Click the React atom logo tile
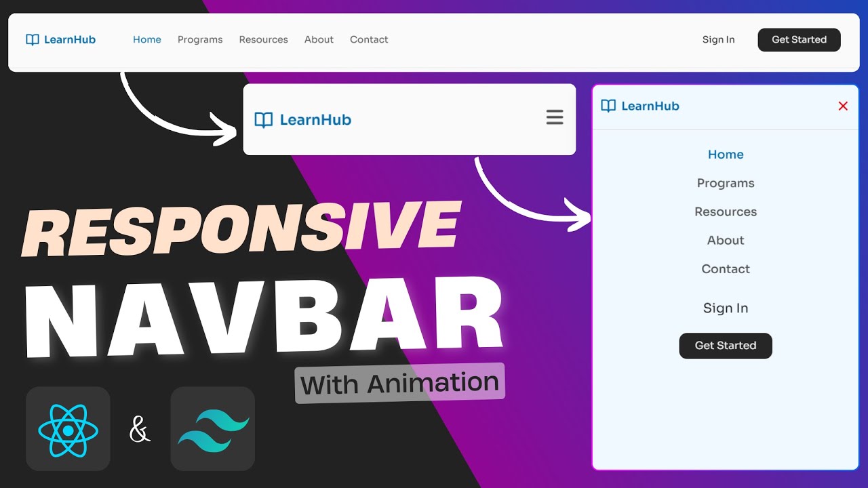Viewport: 868px width, 488px height. [68, 429]
